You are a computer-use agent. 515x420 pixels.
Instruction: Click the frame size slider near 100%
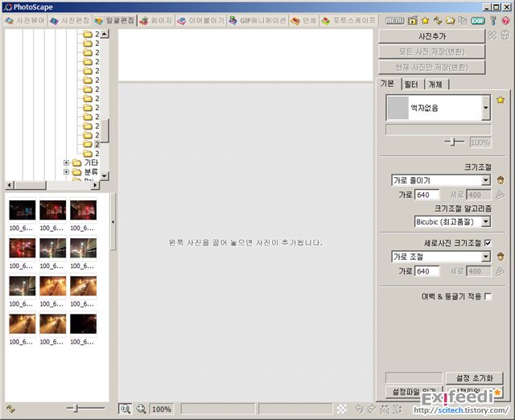[x=455, y=142]
